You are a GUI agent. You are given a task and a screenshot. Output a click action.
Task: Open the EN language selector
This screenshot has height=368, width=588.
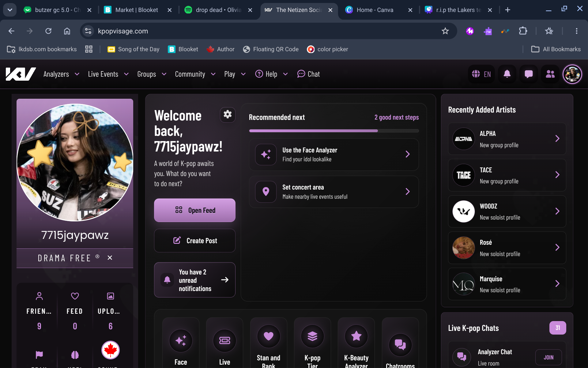481,74
